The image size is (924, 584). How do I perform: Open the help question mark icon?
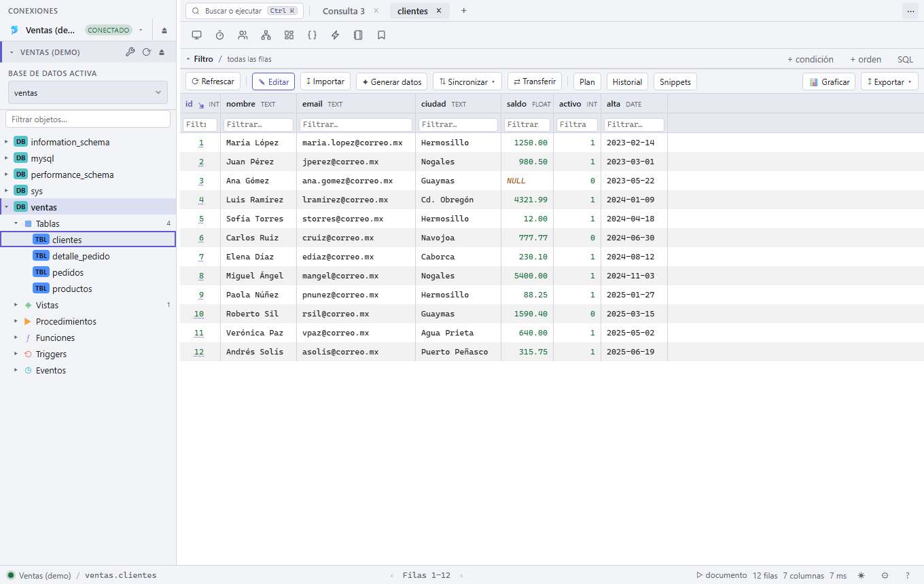point(908,575)
